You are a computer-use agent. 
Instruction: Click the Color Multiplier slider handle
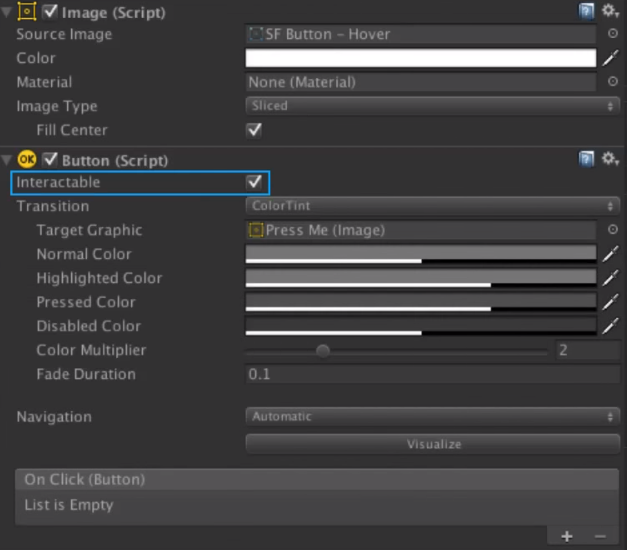click(323, 351)
